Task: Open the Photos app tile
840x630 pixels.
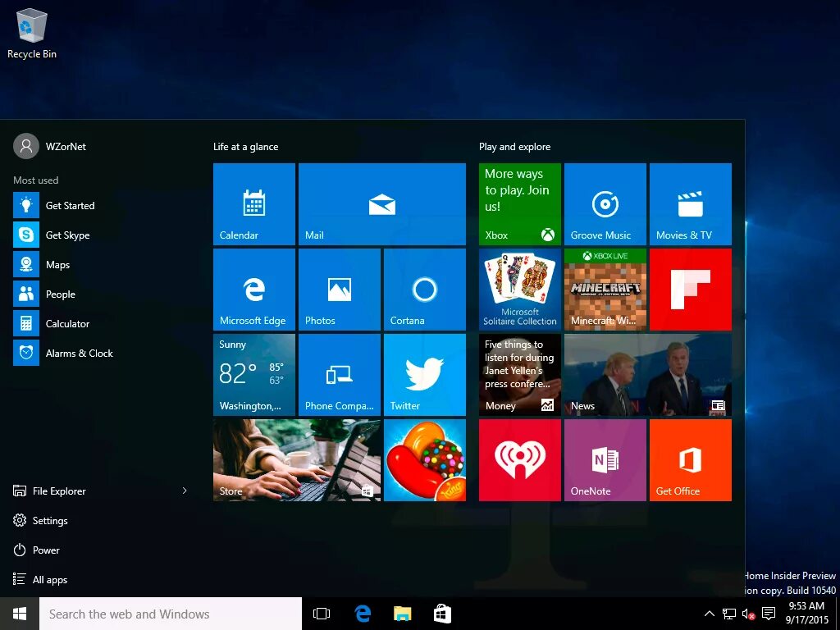Action: point(339,289)
